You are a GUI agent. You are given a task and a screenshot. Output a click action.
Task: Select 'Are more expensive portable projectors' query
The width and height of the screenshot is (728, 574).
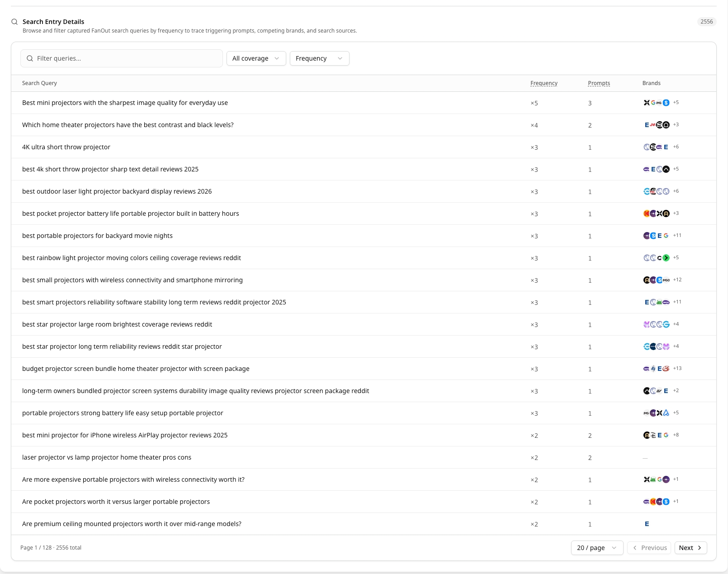(133, 479)
